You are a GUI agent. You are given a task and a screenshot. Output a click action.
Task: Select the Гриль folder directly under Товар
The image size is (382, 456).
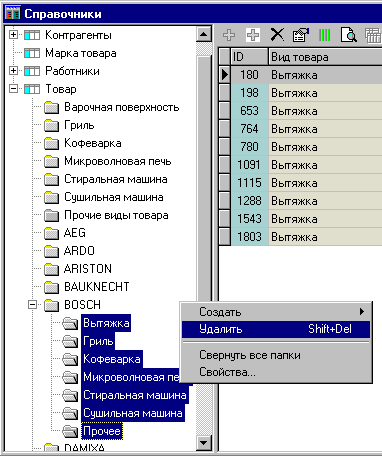(79, 125)
